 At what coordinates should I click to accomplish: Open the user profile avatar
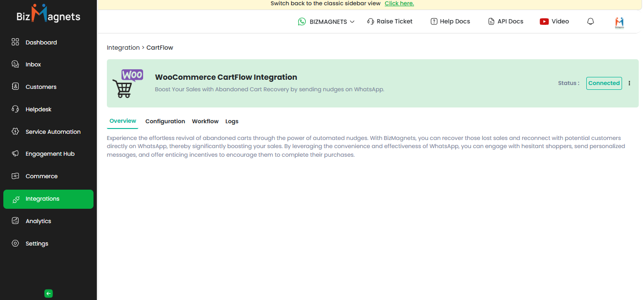[x=619, y=22]
